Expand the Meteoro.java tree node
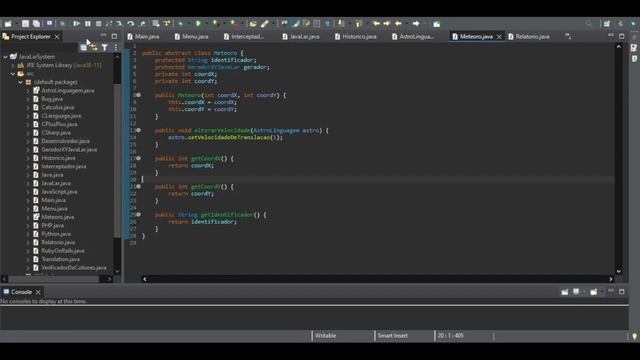Viewport: 640px width, 360px height. 28,217
